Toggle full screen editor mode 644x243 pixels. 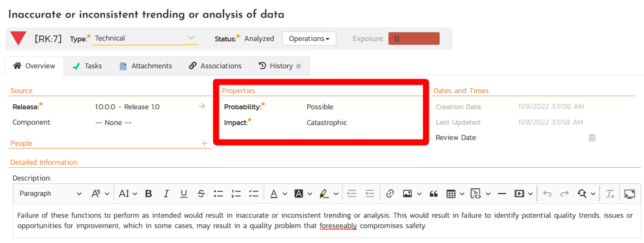[x=629, y=194]
